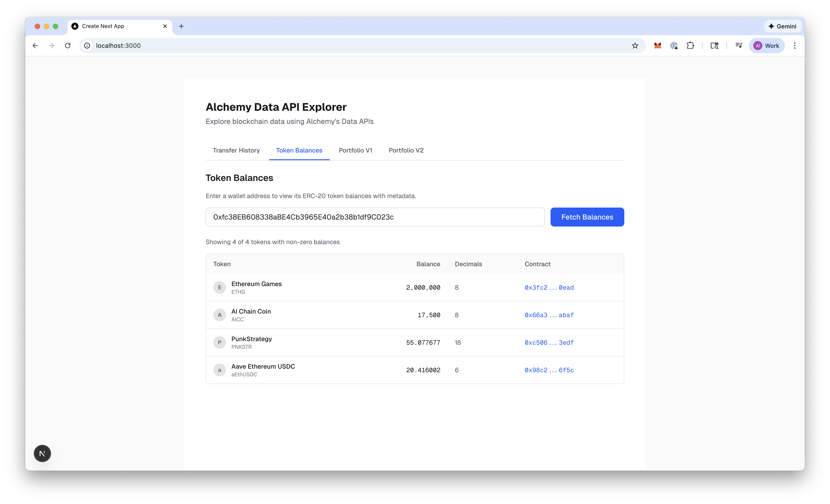Open the media controls icon
Screen dimensions: 830x504
(x=739, y=46)
